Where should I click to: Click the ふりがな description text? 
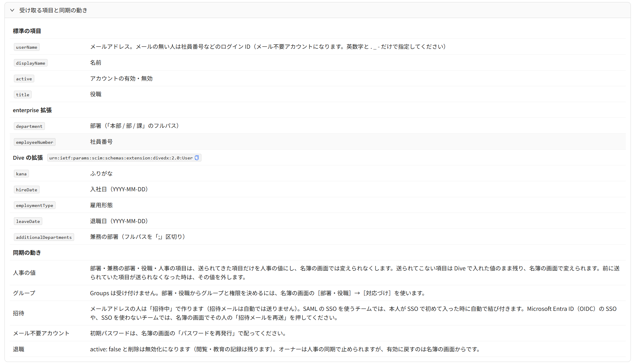101,174
